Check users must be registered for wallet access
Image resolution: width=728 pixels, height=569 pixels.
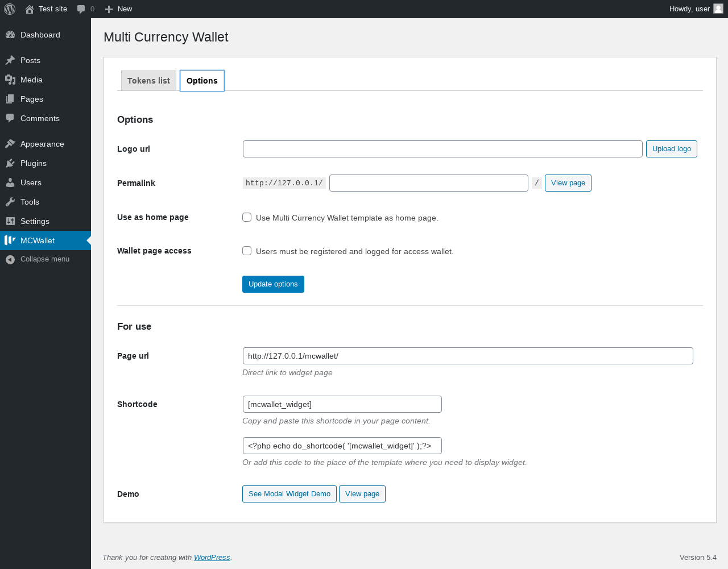click(247, 251)
